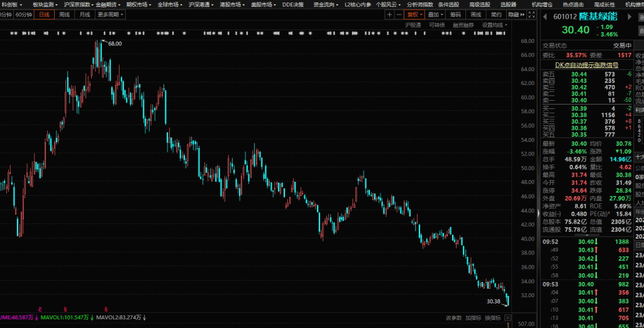Close the volume indicator panel
The image size is (644, 328).
[x=508, y=318]
